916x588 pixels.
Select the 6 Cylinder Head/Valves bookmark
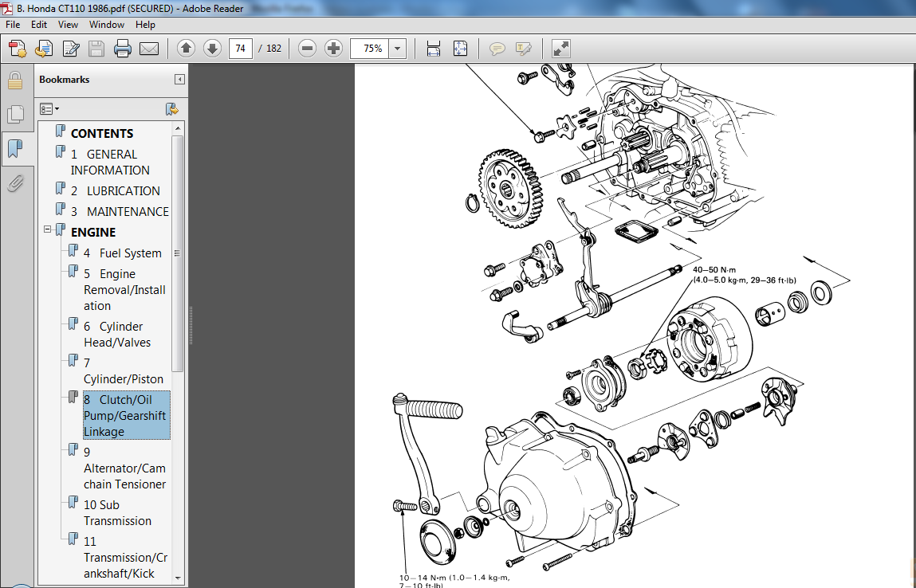[117, 334]
